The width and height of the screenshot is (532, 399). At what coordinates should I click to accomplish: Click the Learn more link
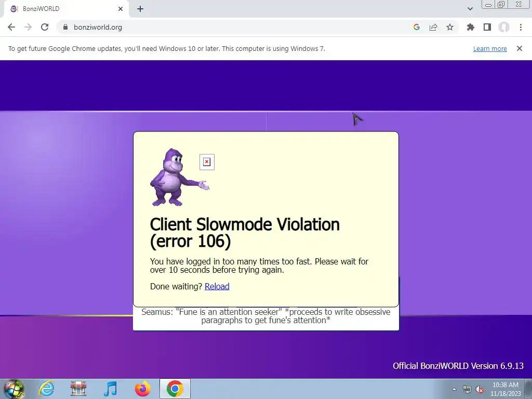click(x=490, y=48)
